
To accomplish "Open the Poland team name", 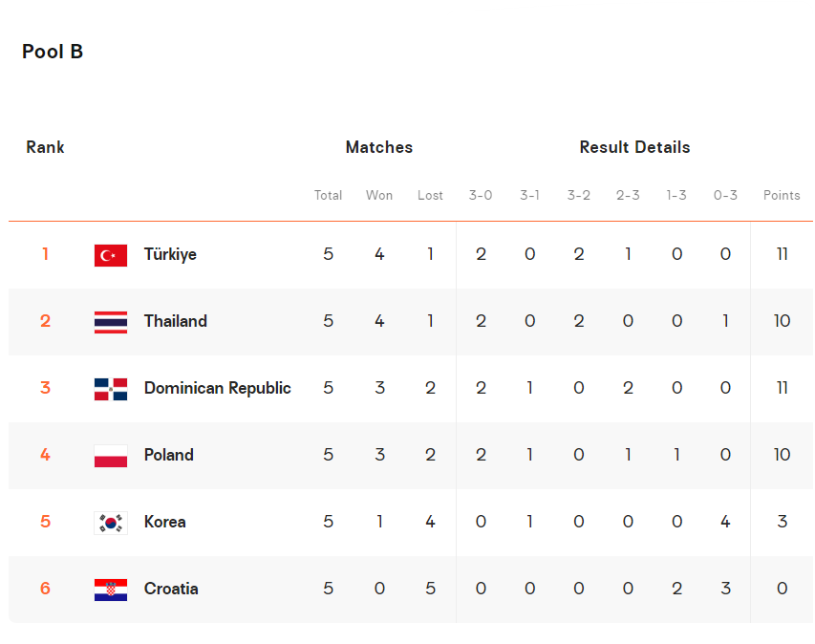I will pyautogui.click(x=169, y=455).
